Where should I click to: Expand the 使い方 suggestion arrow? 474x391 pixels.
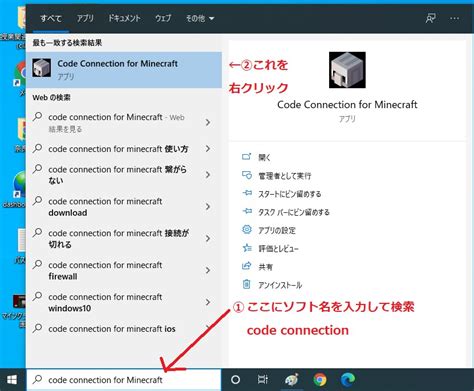tap(208, 149)
